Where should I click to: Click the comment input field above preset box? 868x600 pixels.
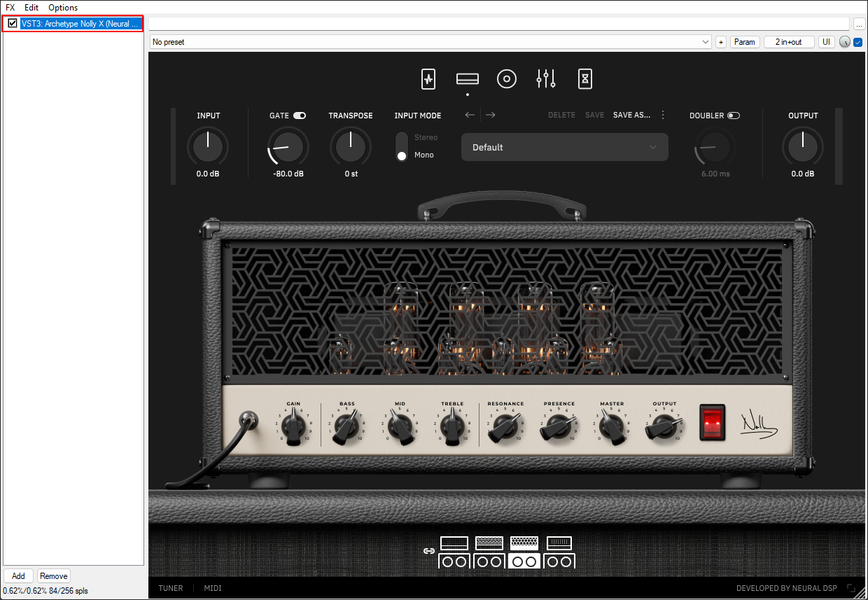(x=499, y=24)
